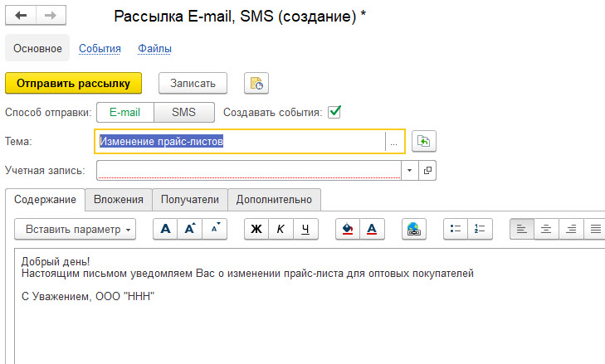Choose the background fill color
The width and height of the screenshot is (605, 364).
(x=348, y=229)
